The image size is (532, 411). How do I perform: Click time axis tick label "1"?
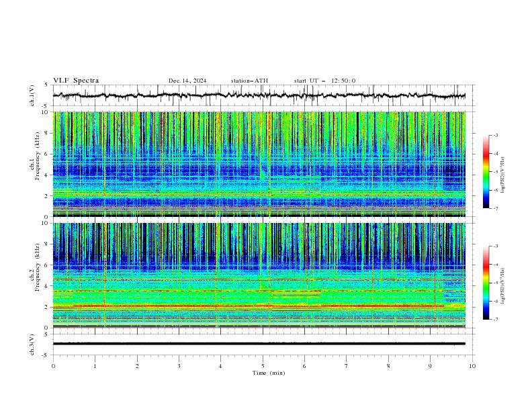95,366
